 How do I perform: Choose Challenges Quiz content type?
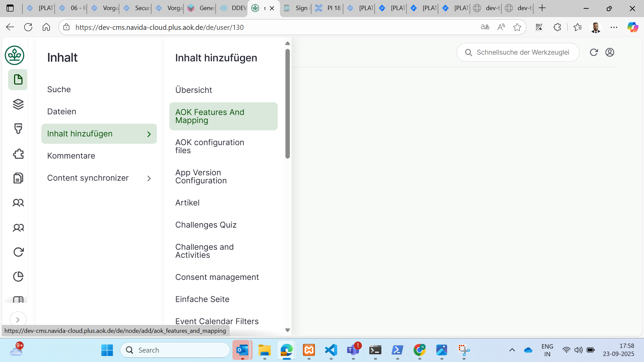coord(206,225)
